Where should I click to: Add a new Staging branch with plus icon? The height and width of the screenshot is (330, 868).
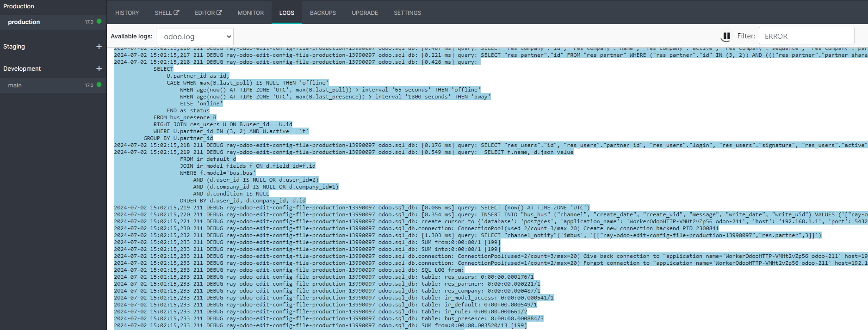[x=99, y=46]
